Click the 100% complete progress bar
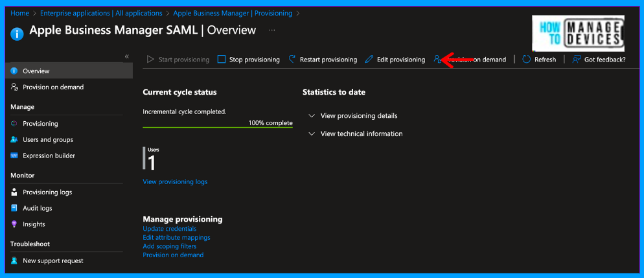644x278 pixels. [218, 127]
